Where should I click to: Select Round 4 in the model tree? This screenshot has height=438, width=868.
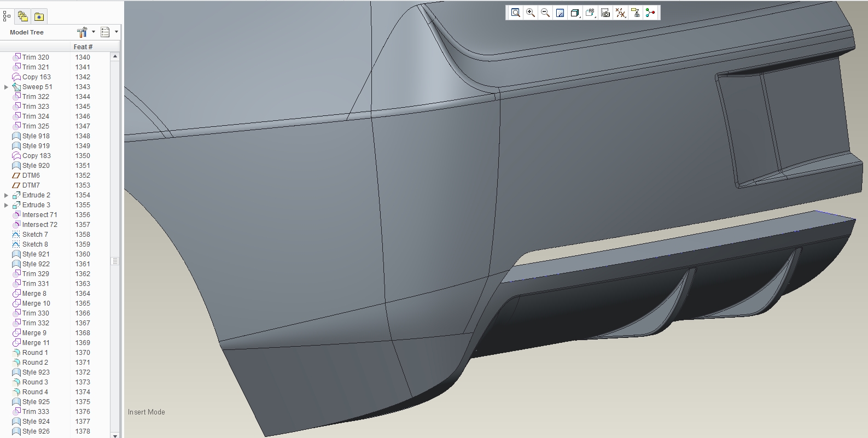(x=35, y=392)
